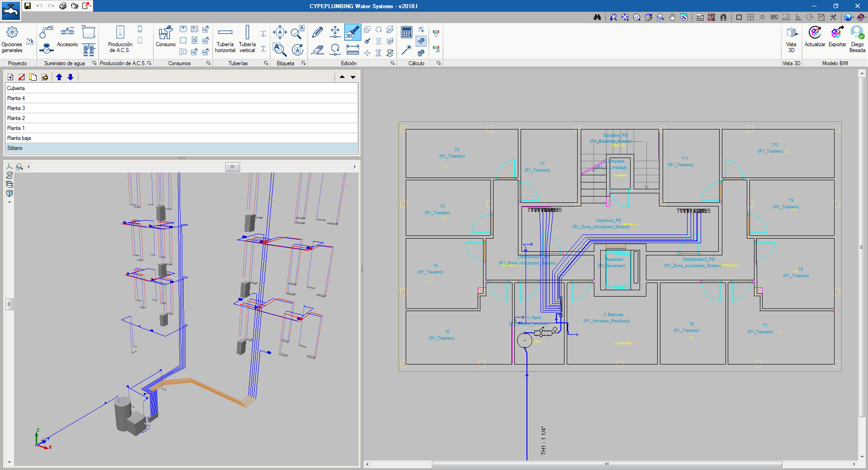868x470 pixels.
Task: Select the Cubierta floor row
Action: (181, 88)
